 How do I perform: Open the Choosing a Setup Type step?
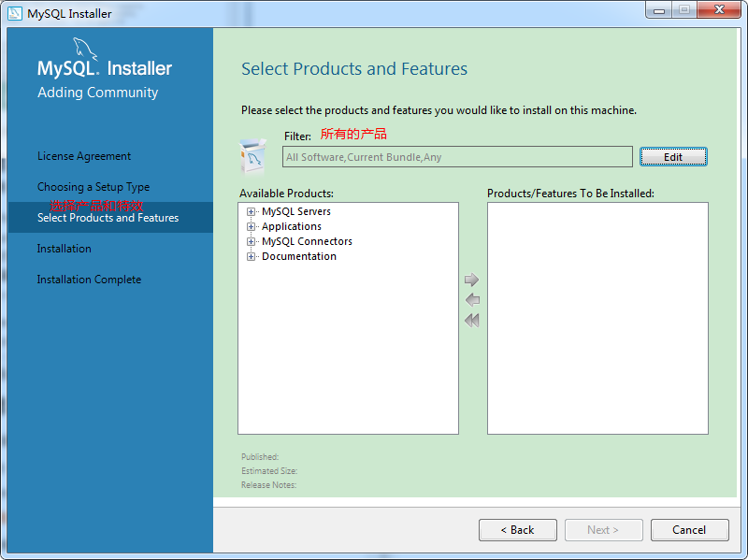[93, 187]
